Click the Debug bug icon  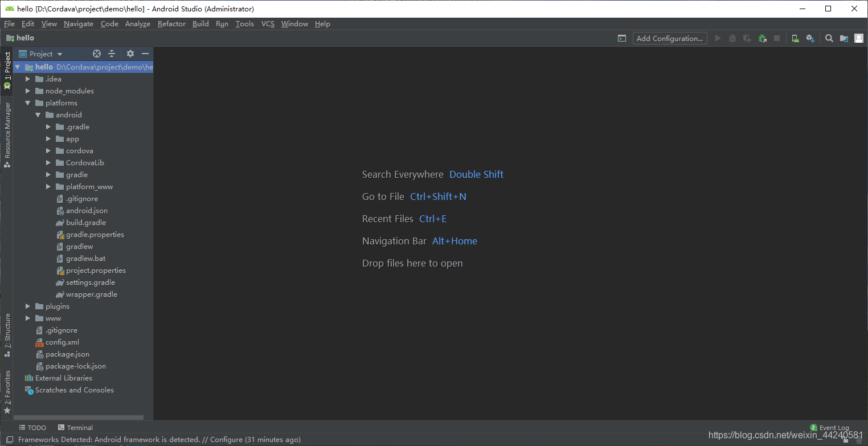pyautogui.click(x=732, y=38)
